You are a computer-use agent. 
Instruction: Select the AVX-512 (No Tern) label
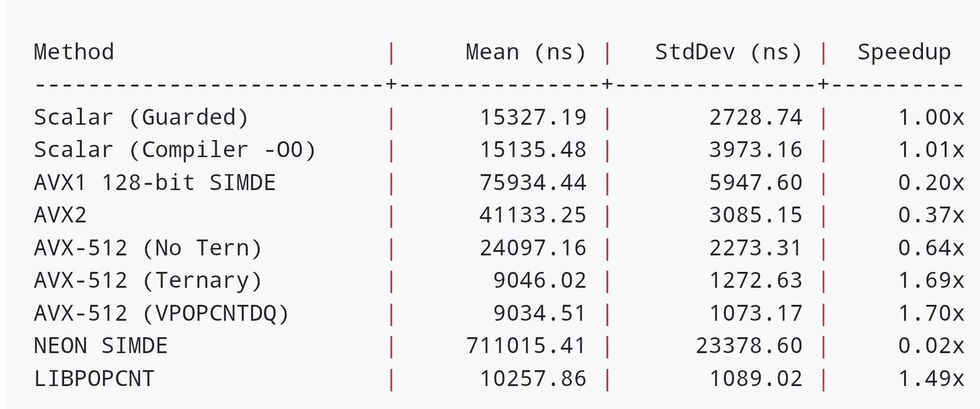tap(148, 248)
